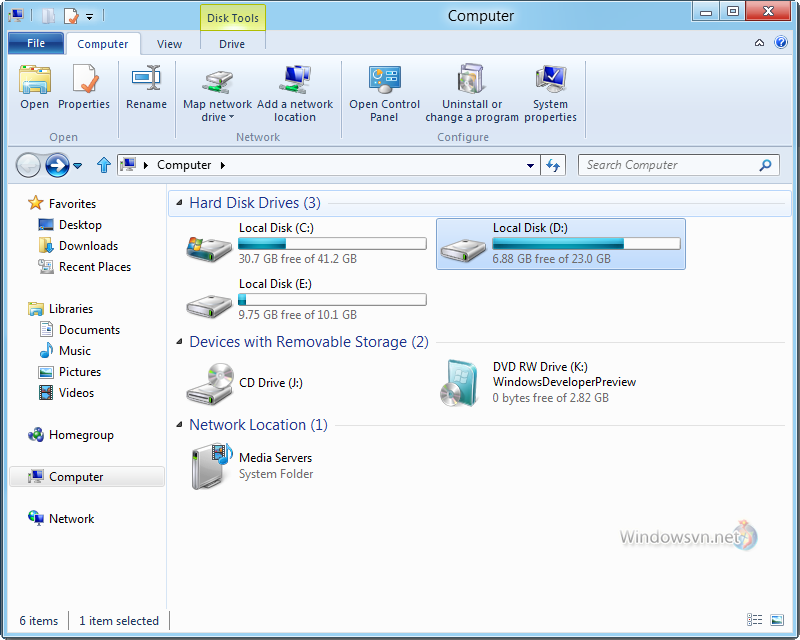Click Local Disk (C:) usage bar
Viewport: 800px width, 640px height.
(332, 243)
